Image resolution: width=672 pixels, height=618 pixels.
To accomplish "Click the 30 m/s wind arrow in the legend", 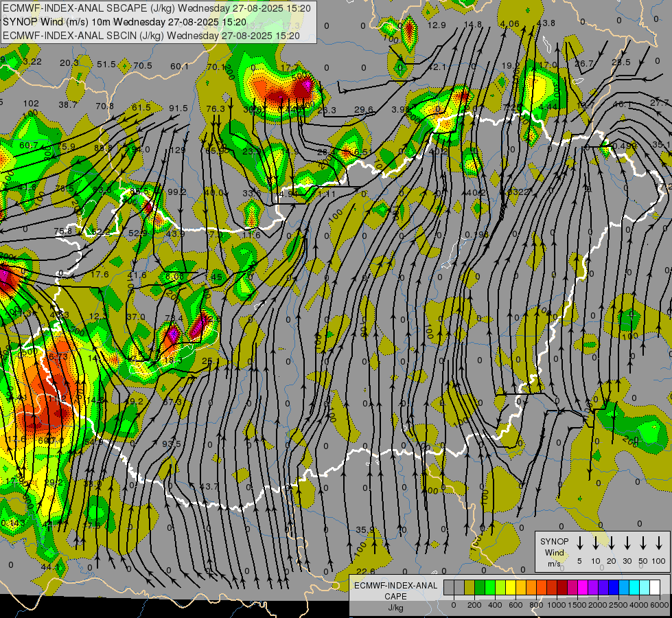I will tap(627, 543).
